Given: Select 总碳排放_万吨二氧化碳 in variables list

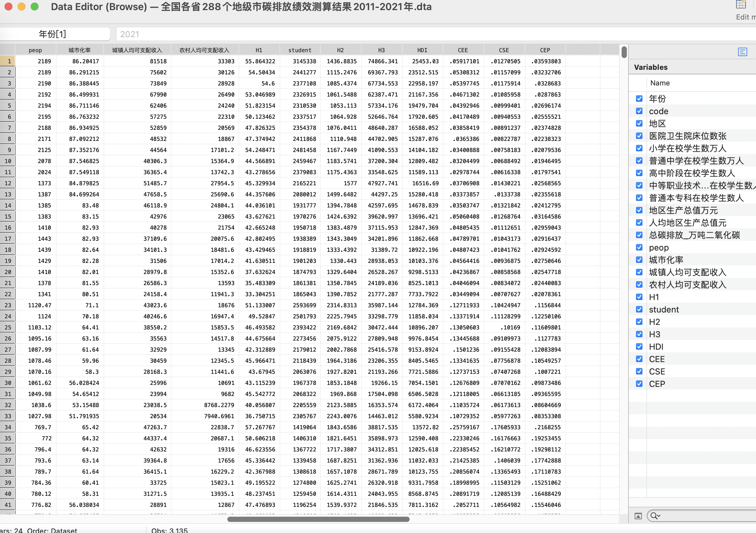Looking at the screenshot, I should [x=694, y=235].
